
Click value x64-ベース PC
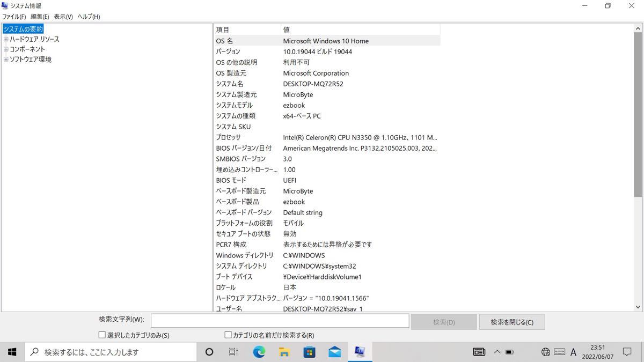pyautogui.click(x=302, y=116)
